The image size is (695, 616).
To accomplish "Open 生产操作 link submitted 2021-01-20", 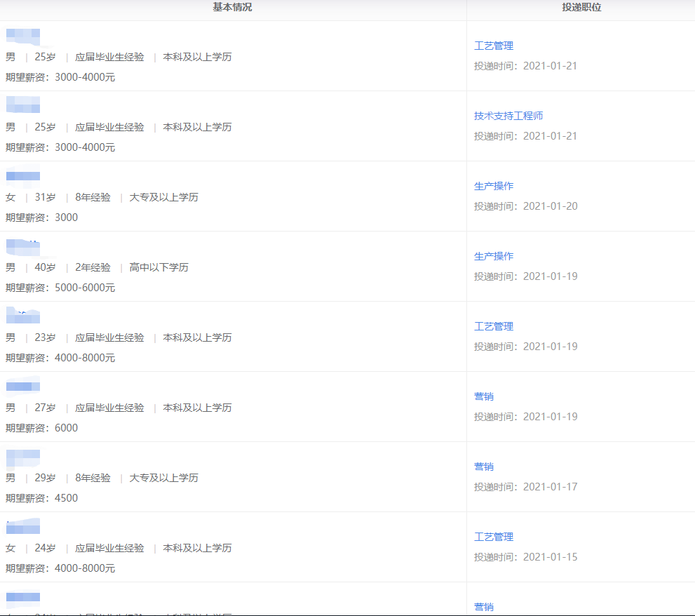I will [494, 186].
